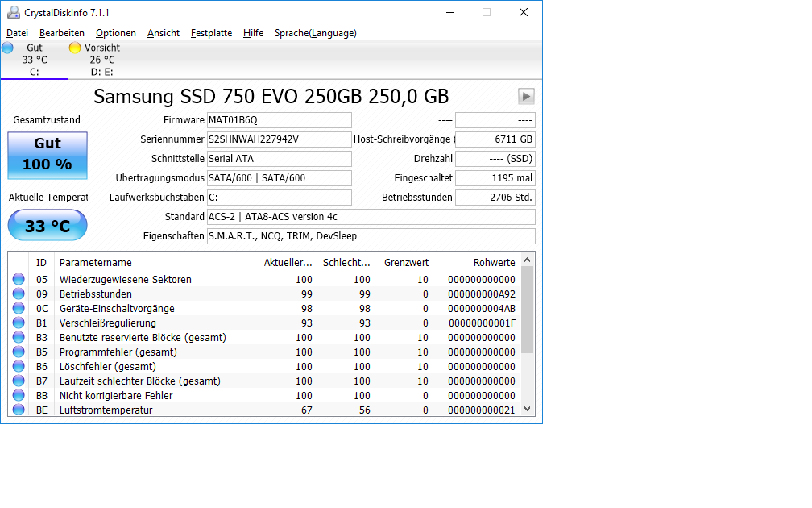Screen dimensions: 812x508
Task: Click the SMART list scrollbar thumb
Action: coord(527,310)
